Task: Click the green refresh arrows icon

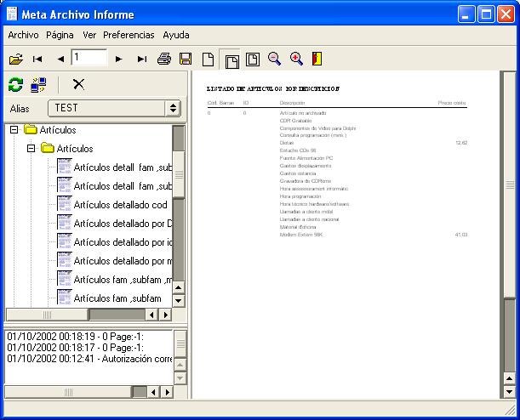Action: [x=15, y=84]
